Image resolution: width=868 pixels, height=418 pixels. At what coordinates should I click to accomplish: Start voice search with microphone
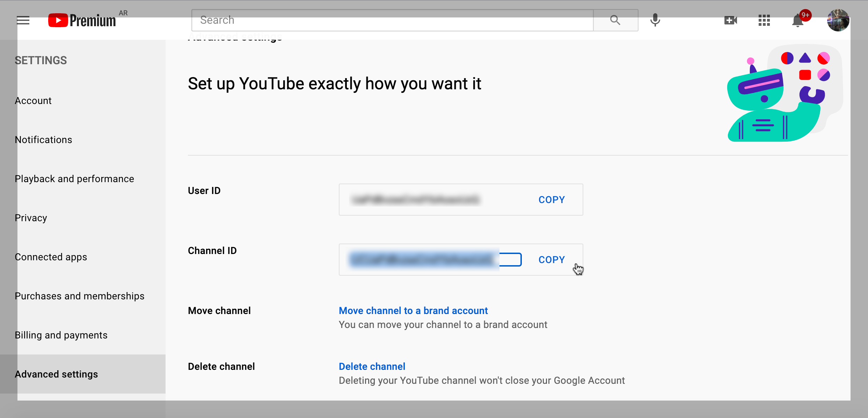pos(655,20)
